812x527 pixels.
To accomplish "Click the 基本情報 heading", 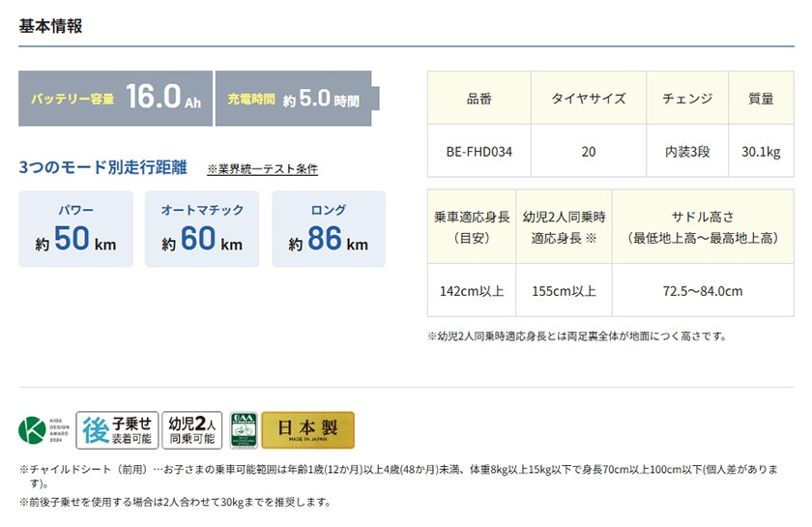I will [x=50, y=26].
